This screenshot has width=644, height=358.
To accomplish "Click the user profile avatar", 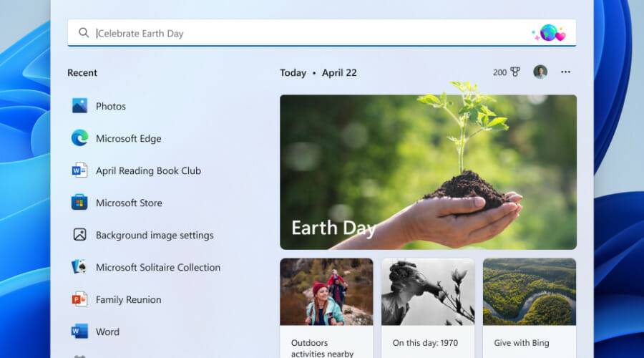I will [x=540, y=72].
